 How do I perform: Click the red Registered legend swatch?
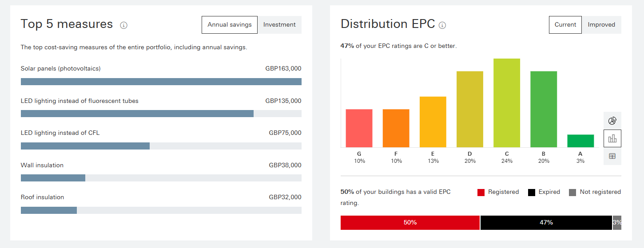[481, 193]
